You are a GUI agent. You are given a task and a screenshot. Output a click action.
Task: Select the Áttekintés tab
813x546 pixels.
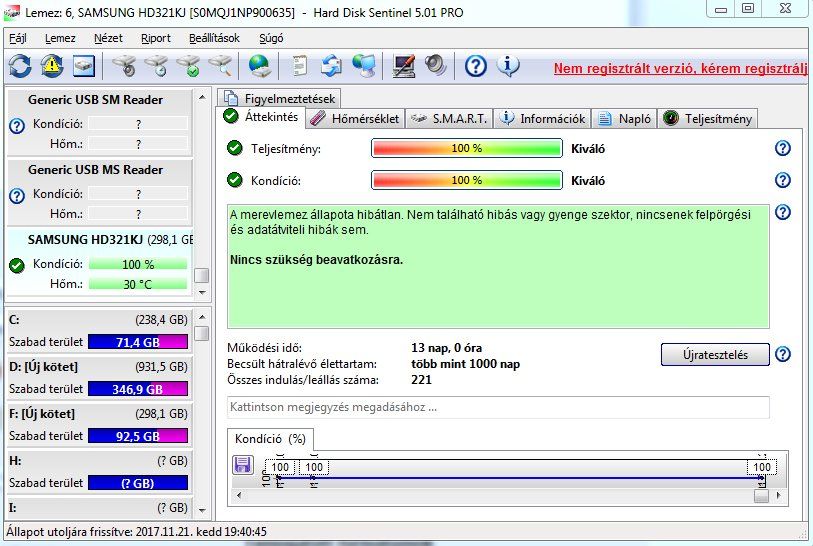click(261, 117)
